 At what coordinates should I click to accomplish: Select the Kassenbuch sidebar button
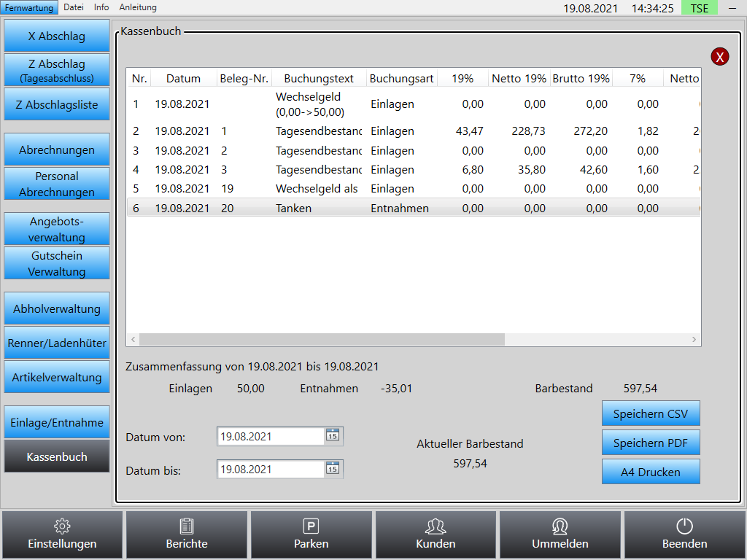[x=57, y=456]
